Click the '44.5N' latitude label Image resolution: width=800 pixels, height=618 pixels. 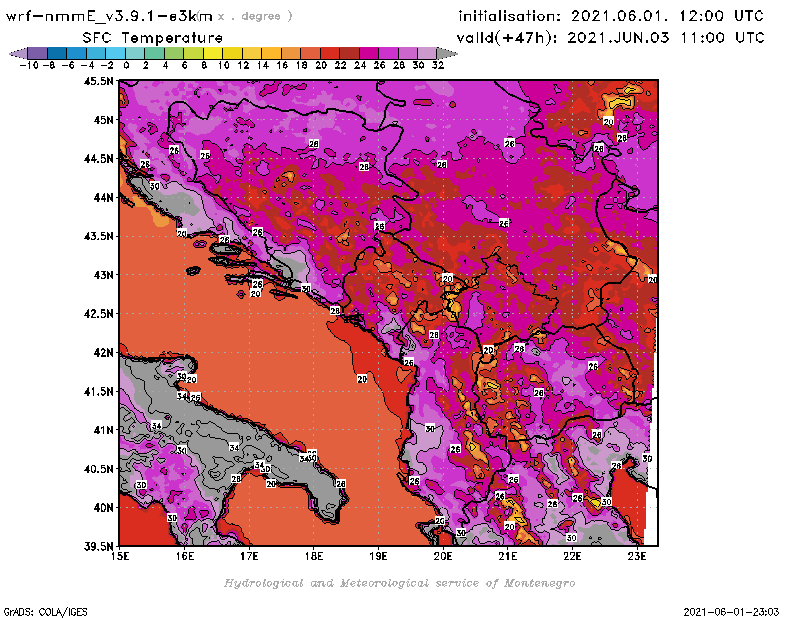tap(98, 159)
